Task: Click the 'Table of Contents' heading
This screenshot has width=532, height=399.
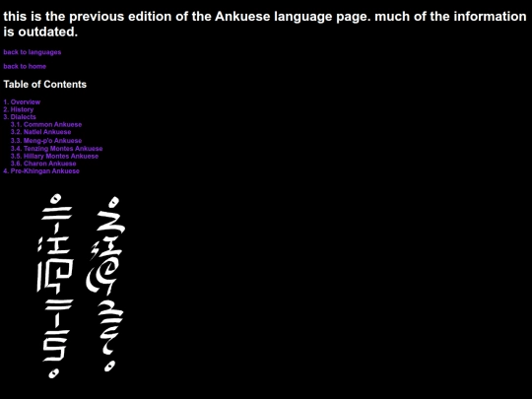Action: click(x=44, y=84)
